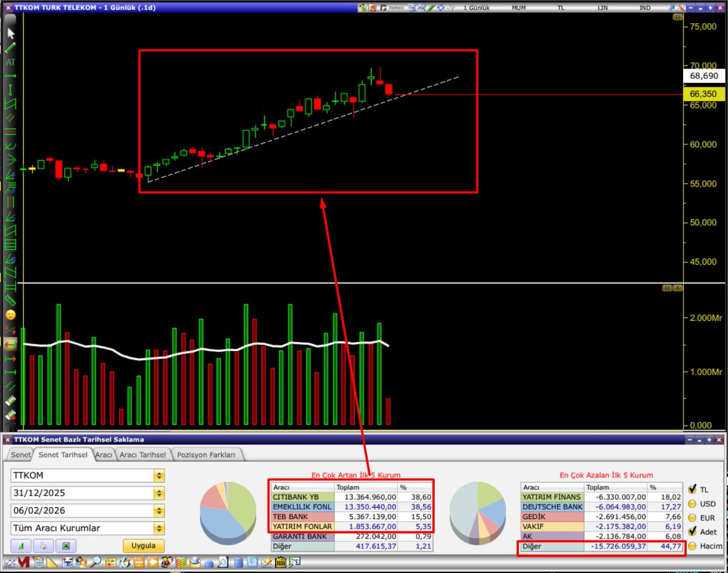Select the EUR currency radio option
Screen dimensions: 728x573
tap(692, 518)
